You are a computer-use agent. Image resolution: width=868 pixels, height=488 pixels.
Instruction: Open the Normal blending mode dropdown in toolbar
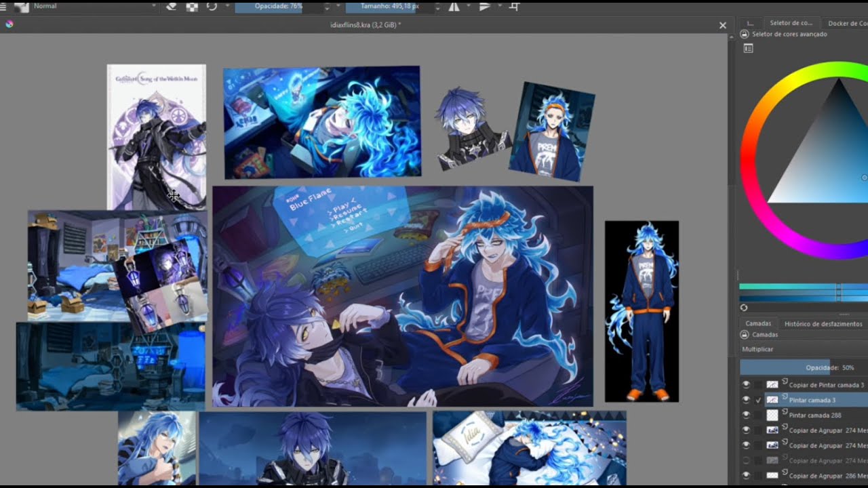point(94,6)
